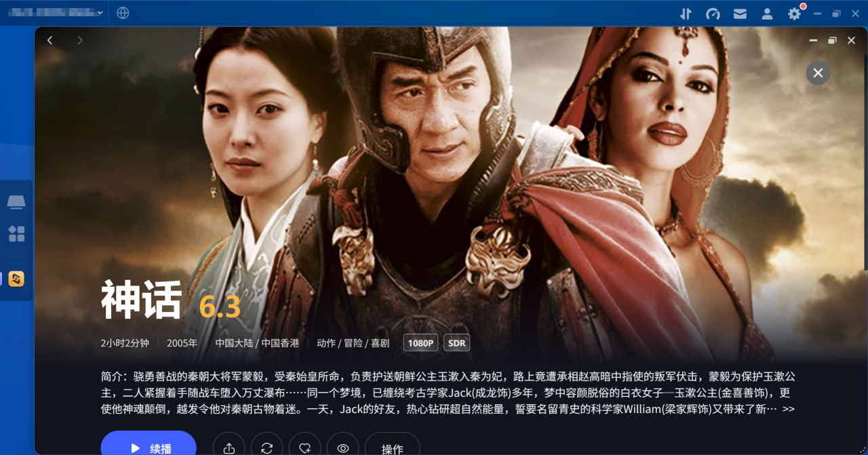Open the apps grid icon in sidebar
The height and width of the screenshot is (455, 868).
coord(16,234)
